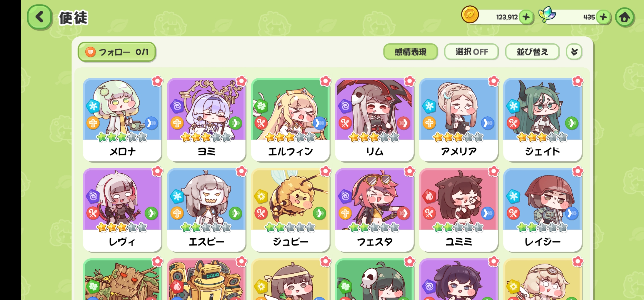Tap the home icon button
The height and width of the screenshot is (300, 644).
click(x=625, y=17)
